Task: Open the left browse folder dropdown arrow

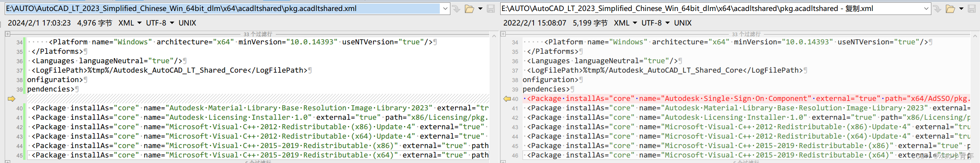Action: (x=480, y=9)
